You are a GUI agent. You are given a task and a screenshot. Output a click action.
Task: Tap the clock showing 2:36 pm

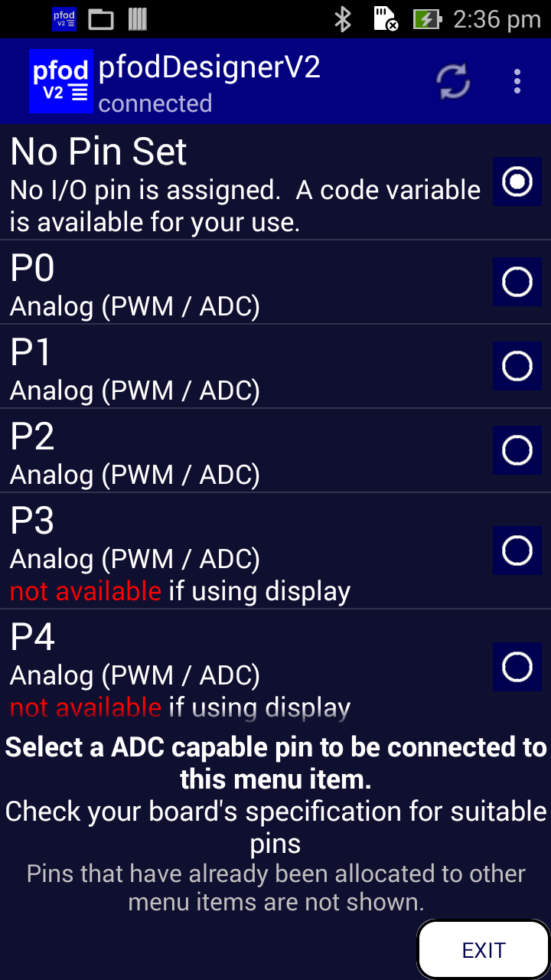[x=497, y=19]
